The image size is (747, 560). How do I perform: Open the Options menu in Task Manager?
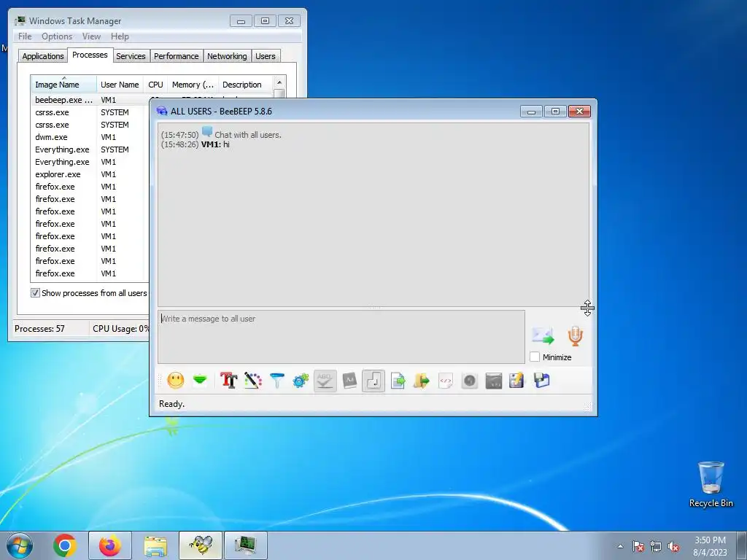(x=57, y=36)
